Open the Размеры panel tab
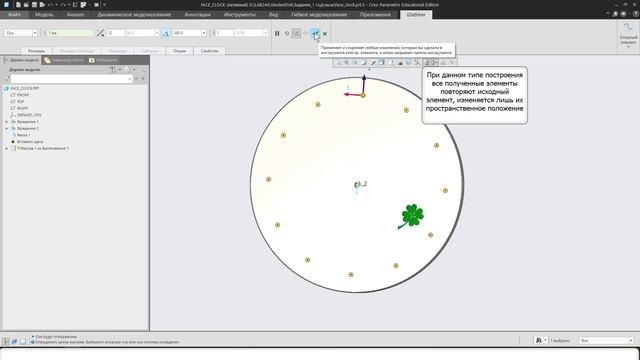640x360 pixels. click(37, 51)
